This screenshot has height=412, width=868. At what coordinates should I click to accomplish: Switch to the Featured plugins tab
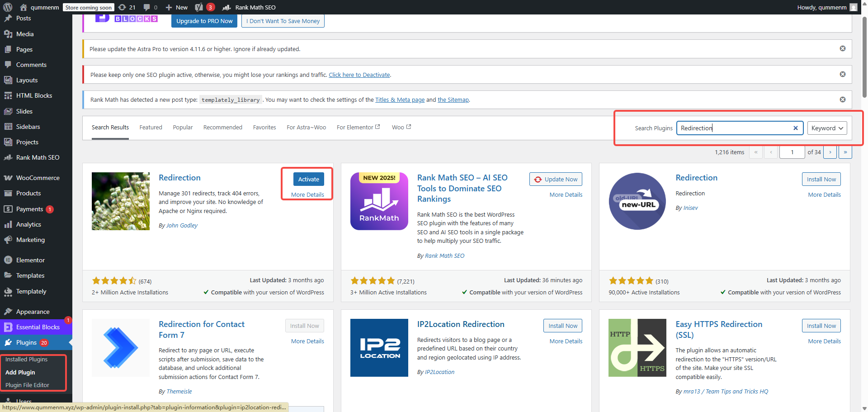(151, 128)
